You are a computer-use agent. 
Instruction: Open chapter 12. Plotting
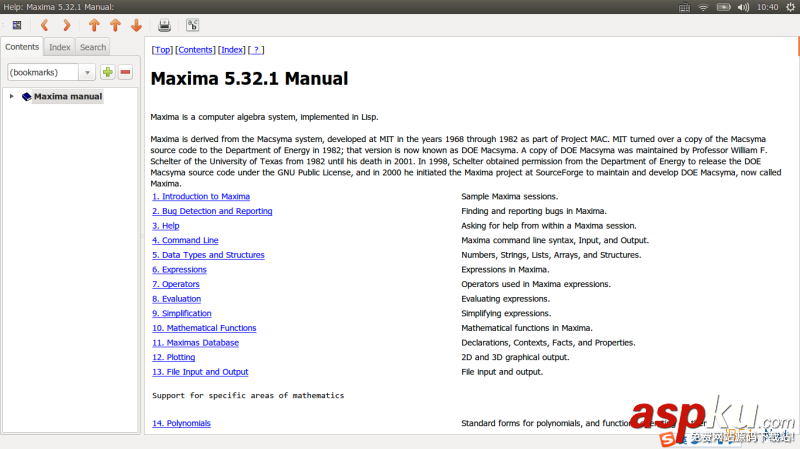[x=173, y=357]
